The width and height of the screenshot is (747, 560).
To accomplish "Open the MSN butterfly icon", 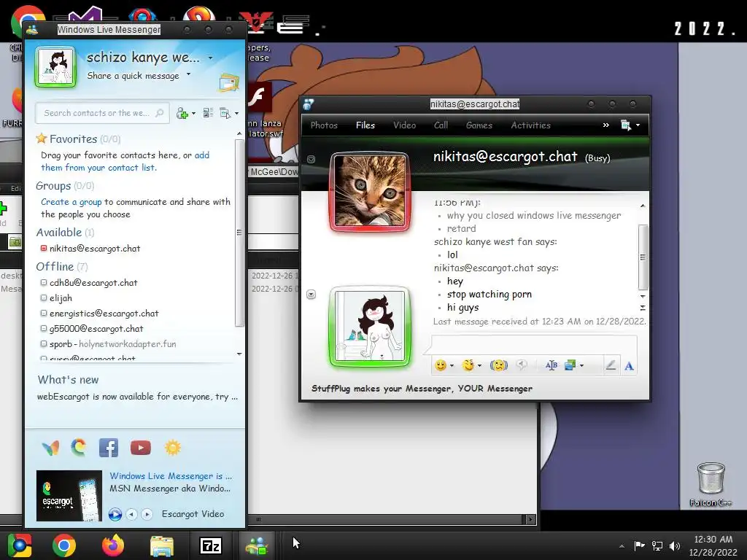I will click(x=50, y=448).
